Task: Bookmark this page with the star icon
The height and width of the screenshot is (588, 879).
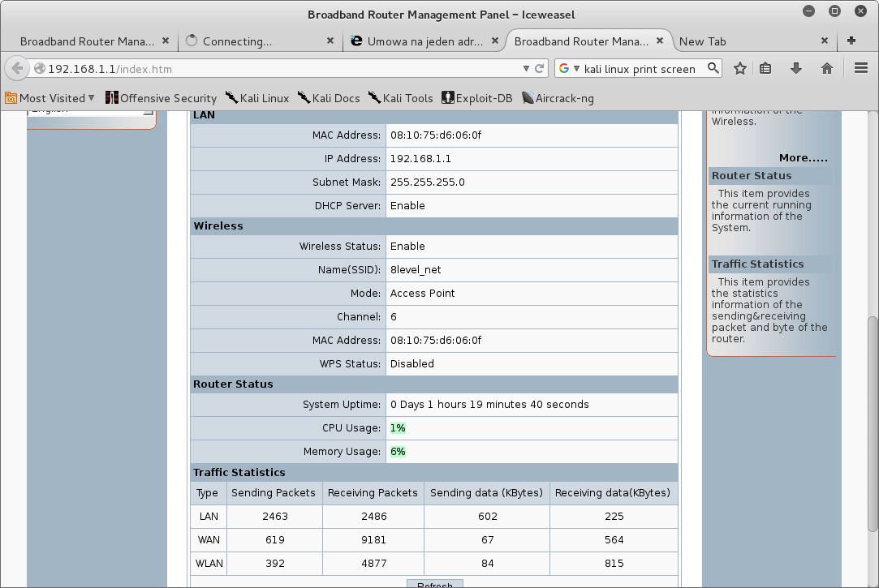Action: coord(740,68)
